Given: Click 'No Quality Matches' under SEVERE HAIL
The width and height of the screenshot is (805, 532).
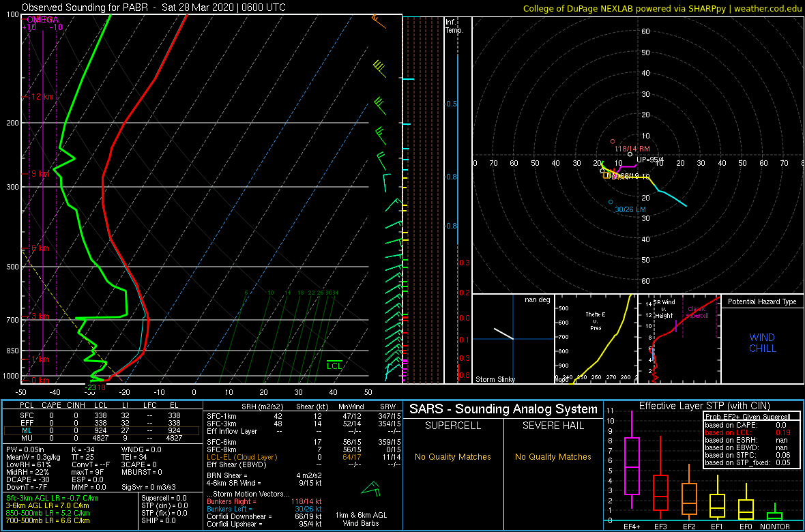Looking at the screenshot, I should [x=554, y=456].
